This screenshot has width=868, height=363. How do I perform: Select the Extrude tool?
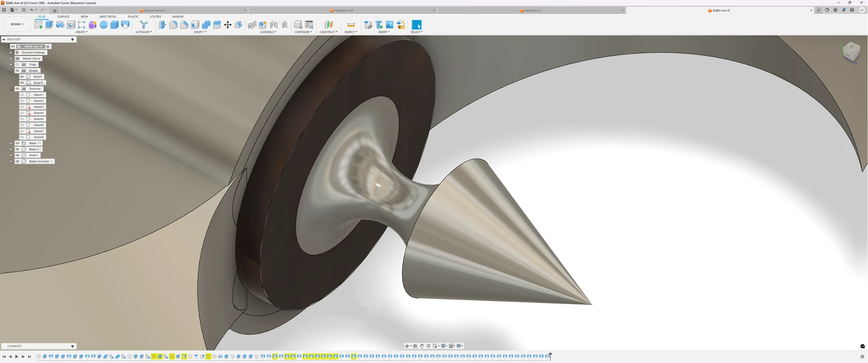49,25
